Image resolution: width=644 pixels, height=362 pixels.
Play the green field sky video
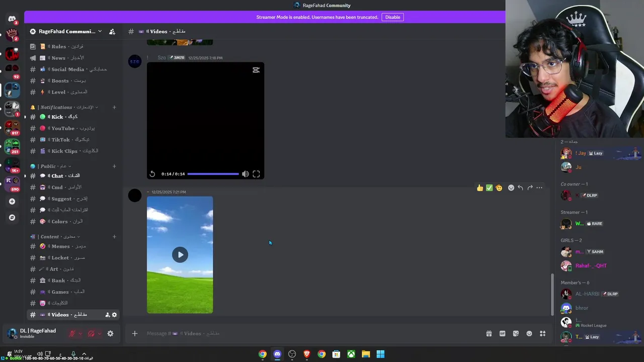tap(180, 254)
